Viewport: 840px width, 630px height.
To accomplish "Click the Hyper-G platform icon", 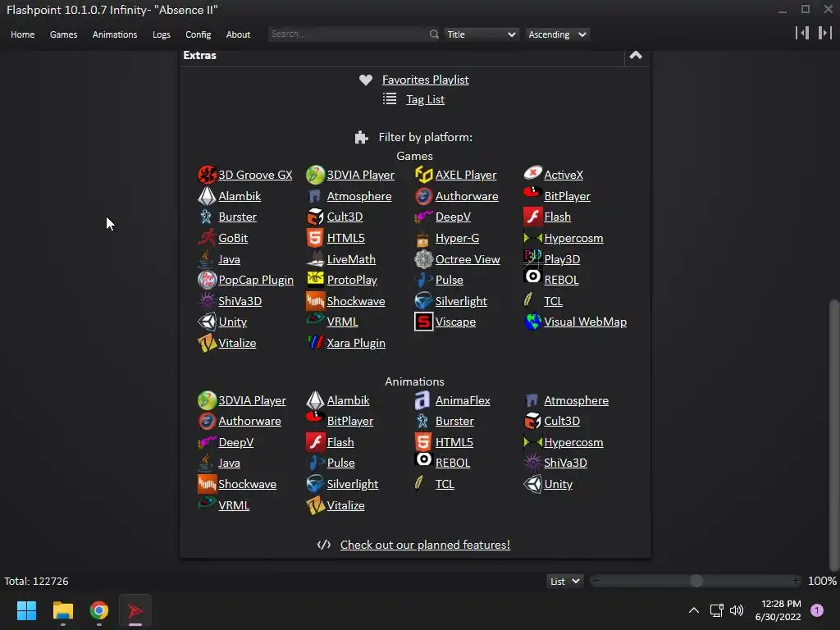I will click(423, 239).
